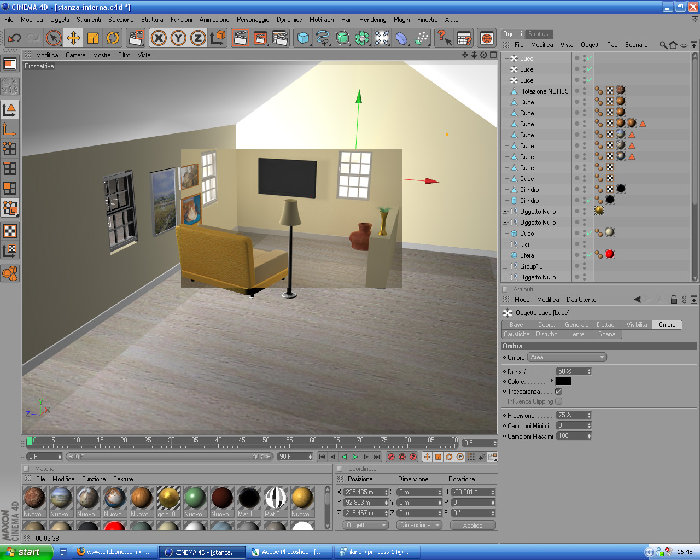
Task: Toggle visibility dots of the Sfera object
Action: [583, 255]
